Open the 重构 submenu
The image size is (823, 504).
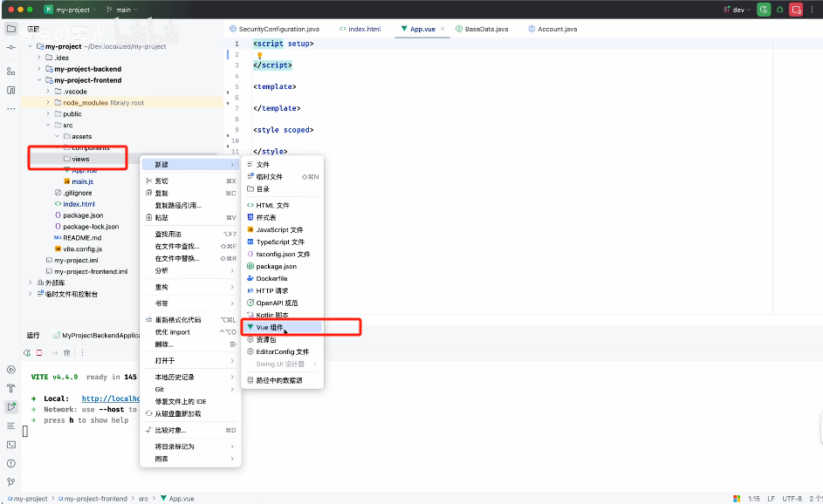point(190,288)
